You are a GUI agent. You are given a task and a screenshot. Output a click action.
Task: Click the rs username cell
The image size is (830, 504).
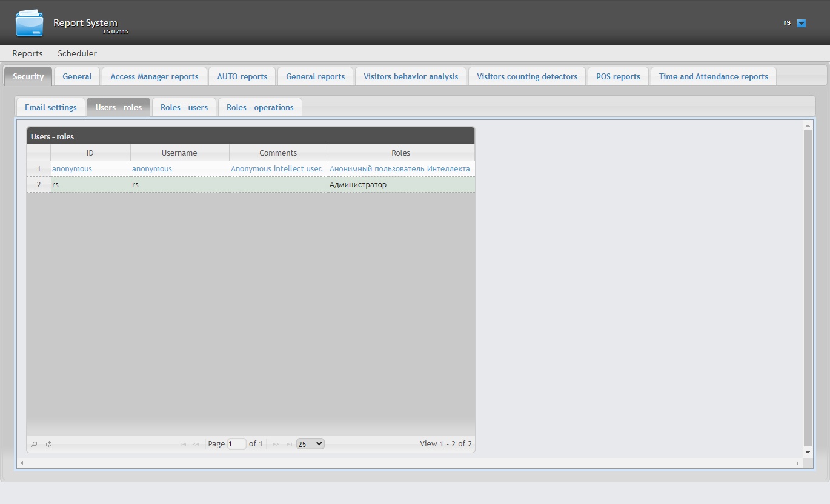click(179, 185)
